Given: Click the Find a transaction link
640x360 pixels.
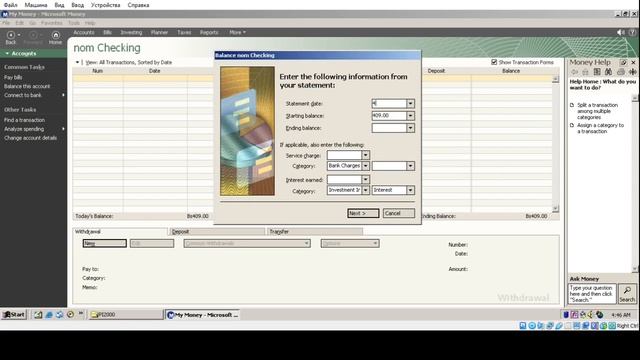Looking at the screenshot, I should coord(24,120).
